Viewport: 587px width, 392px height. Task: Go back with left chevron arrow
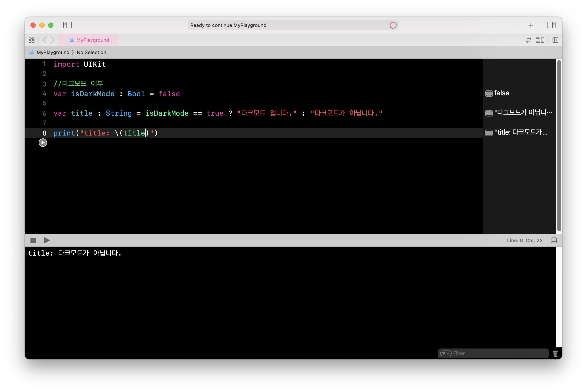pyautogui.click(x=44, y=40)
